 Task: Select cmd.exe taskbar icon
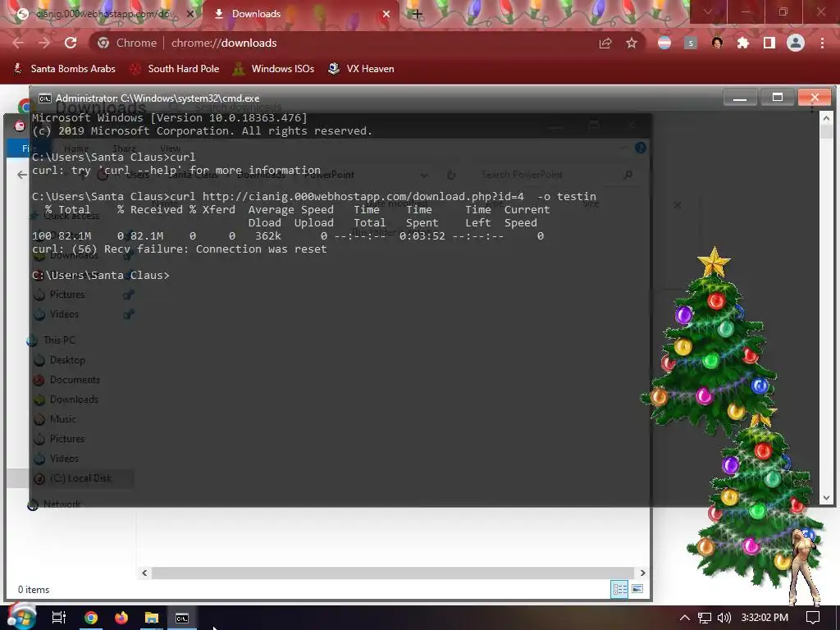click(182, 618)
